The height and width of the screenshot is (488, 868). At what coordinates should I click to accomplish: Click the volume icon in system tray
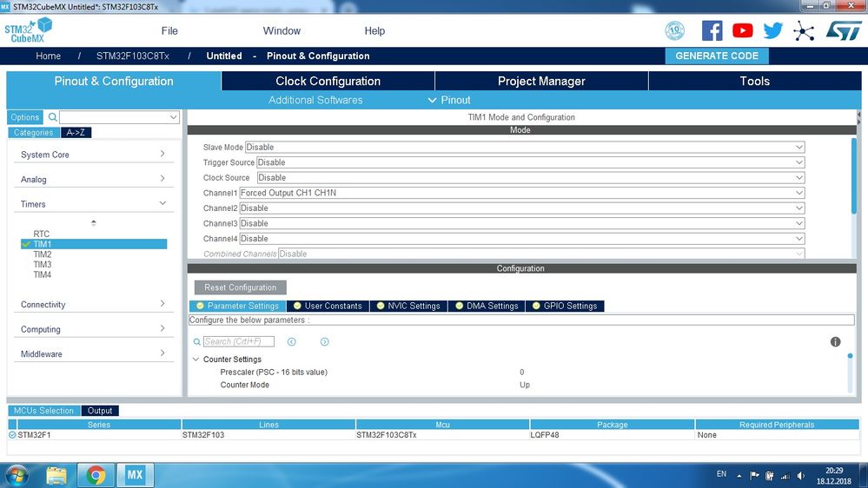[801, 476]
